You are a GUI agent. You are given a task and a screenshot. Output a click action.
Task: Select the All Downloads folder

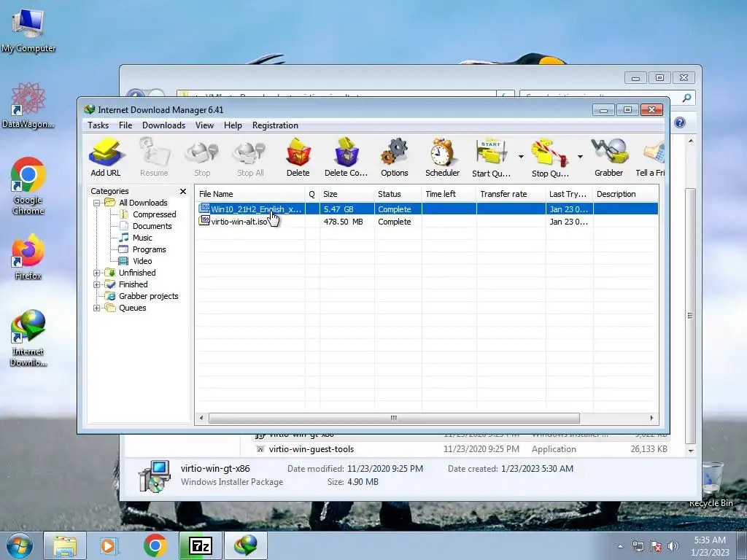point(143,203)
